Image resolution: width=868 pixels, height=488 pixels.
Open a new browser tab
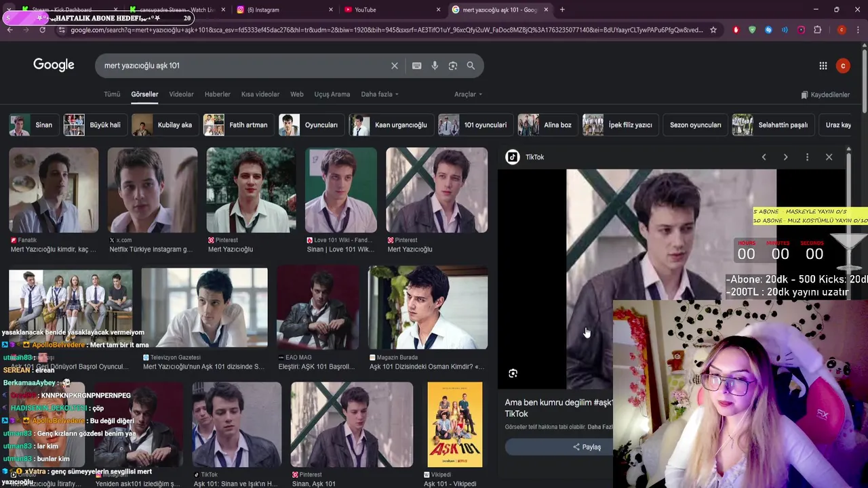pos(562,9)
